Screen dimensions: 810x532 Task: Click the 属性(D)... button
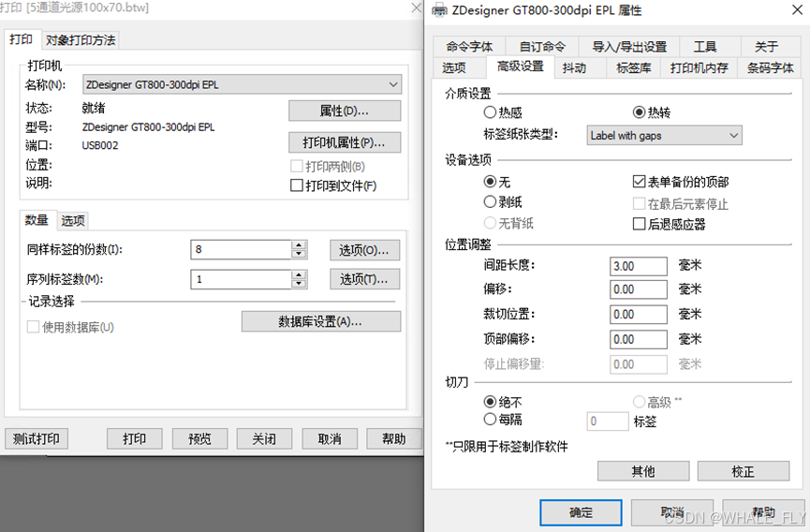point(345,111)
